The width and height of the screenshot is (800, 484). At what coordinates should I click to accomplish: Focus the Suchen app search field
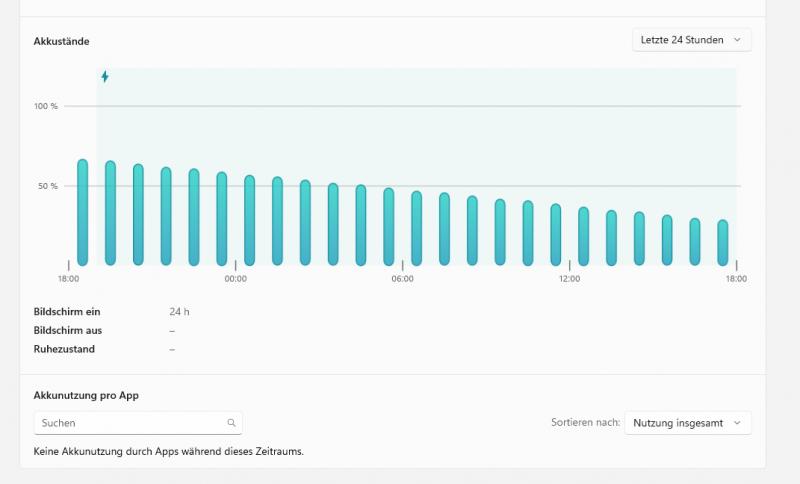pyautogui.click(x=130, y=423)
